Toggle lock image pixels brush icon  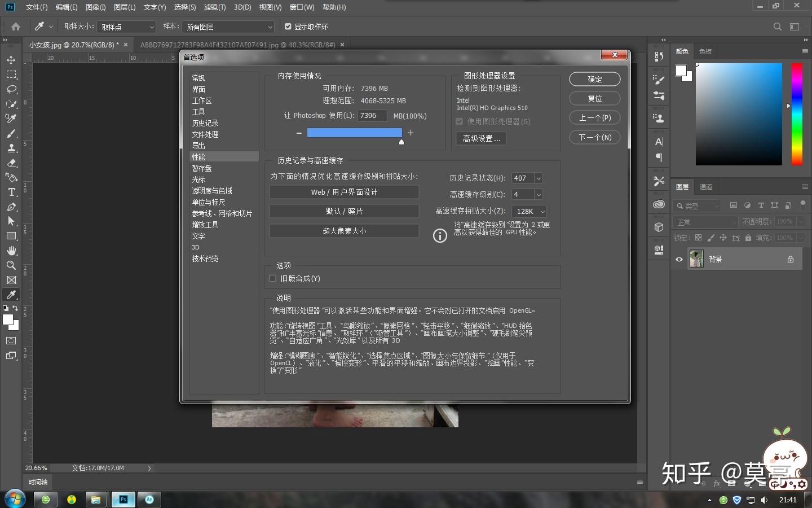pyautogui.click(x=710, y=238)
